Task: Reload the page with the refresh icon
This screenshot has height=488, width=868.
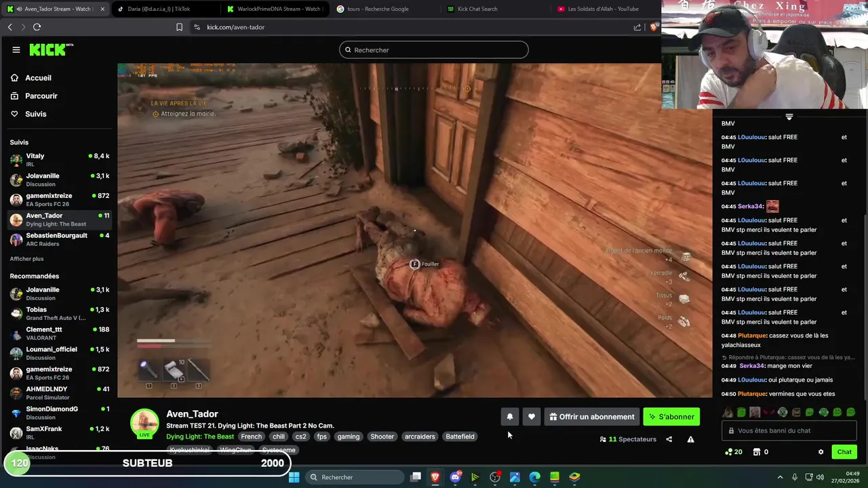Action: pyautogui.click(x=37, y=27)
